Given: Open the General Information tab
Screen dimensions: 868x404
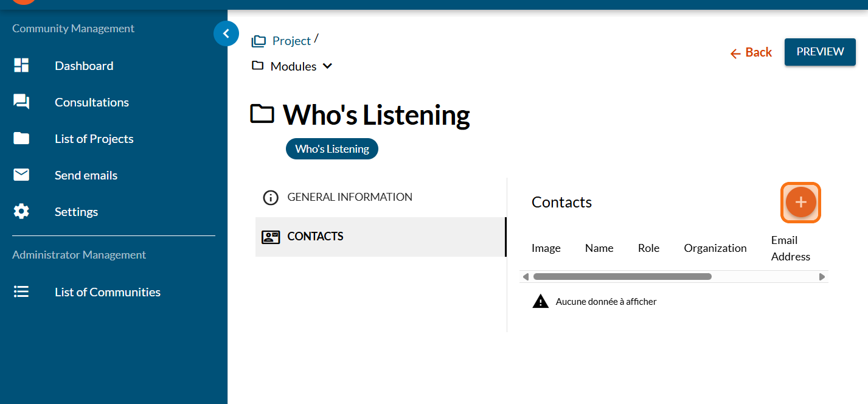Looking at the screenshot, I should [349, 197].
